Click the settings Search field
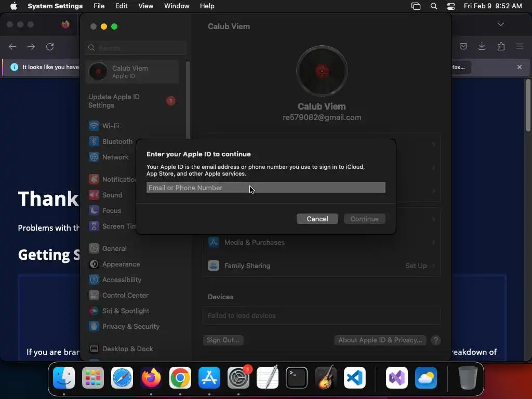Image resolution: width=532 pixels, height=399 pixels. pos(136,48)
